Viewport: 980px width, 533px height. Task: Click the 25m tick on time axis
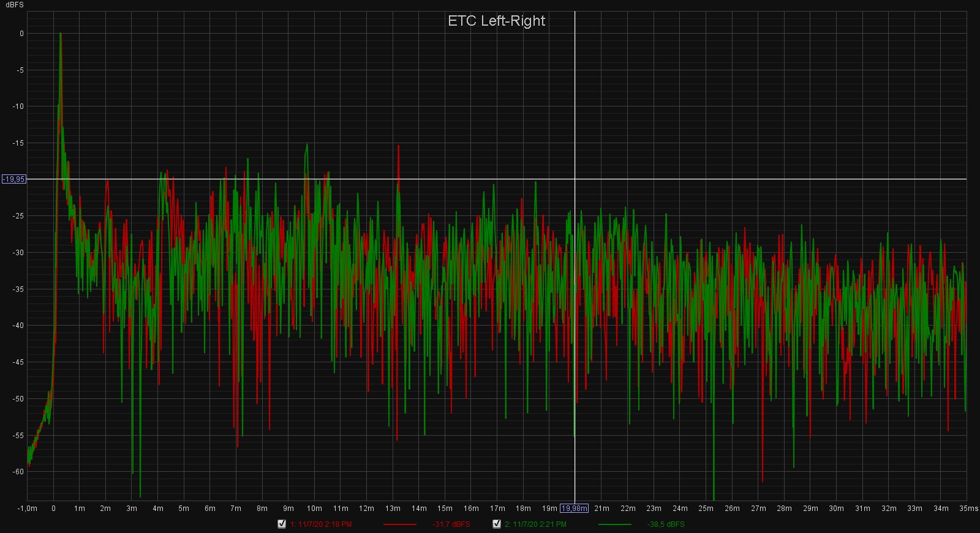[x=706, y=509]
